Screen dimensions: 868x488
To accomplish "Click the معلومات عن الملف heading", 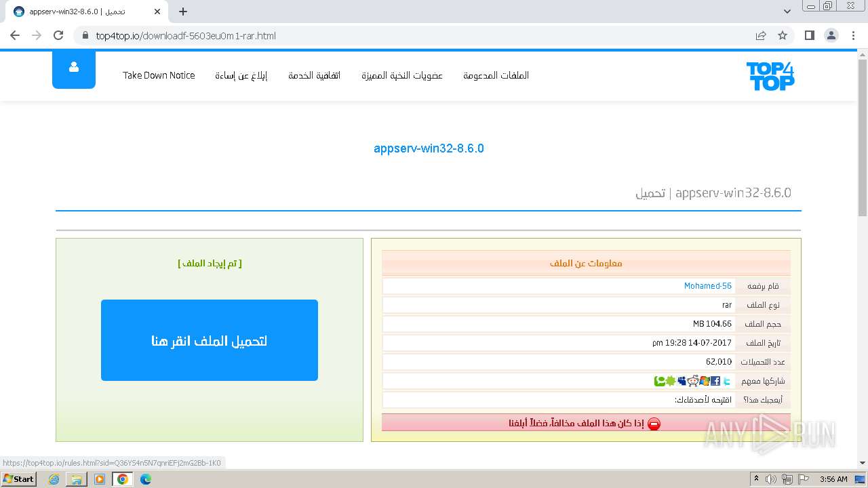I will pyautogui.click(x=586, y=263).
